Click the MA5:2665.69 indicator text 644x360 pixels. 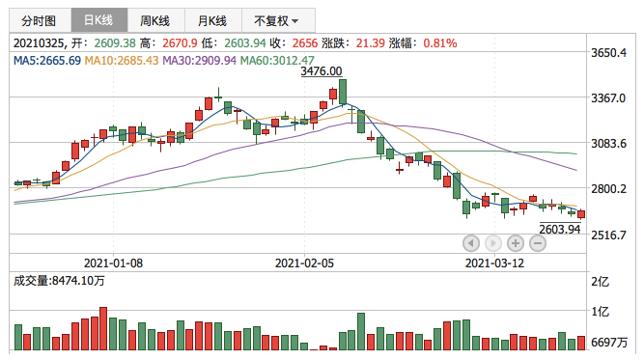click(x=46, y=61)
